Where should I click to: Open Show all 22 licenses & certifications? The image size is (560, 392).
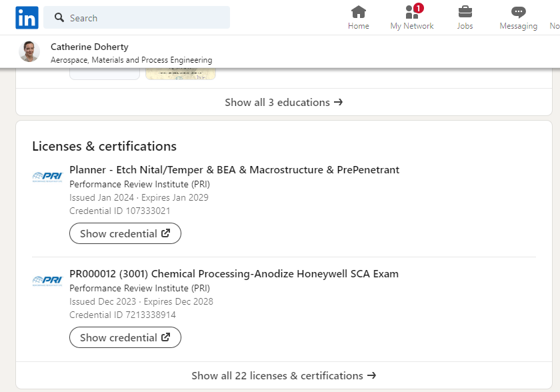(x=284, y=375)
